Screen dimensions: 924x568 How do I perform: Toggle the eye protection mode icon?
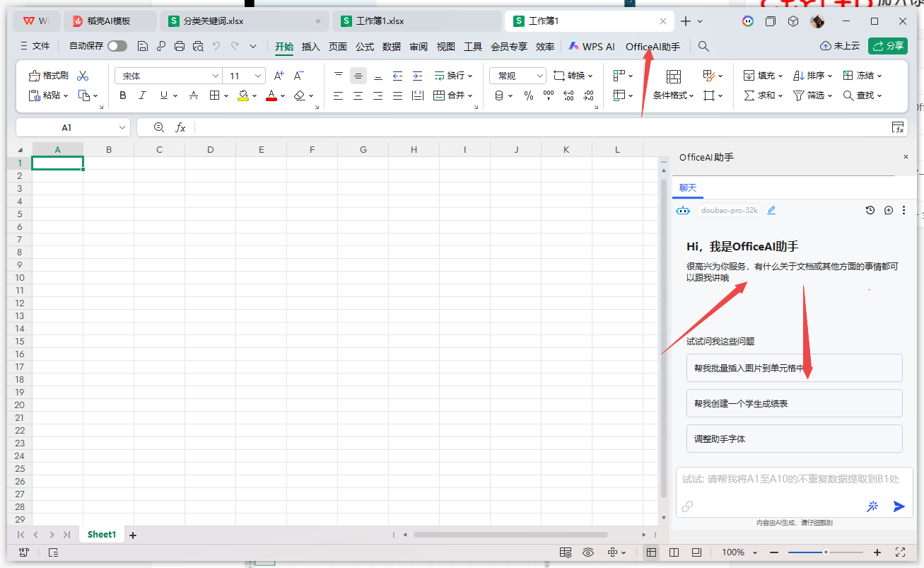pos(588,552)
